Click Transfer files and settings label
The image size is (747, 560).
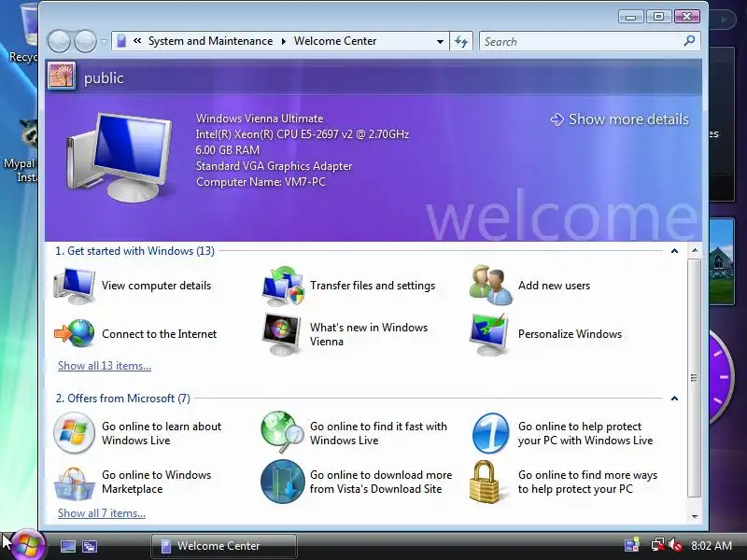pos(373,286)
